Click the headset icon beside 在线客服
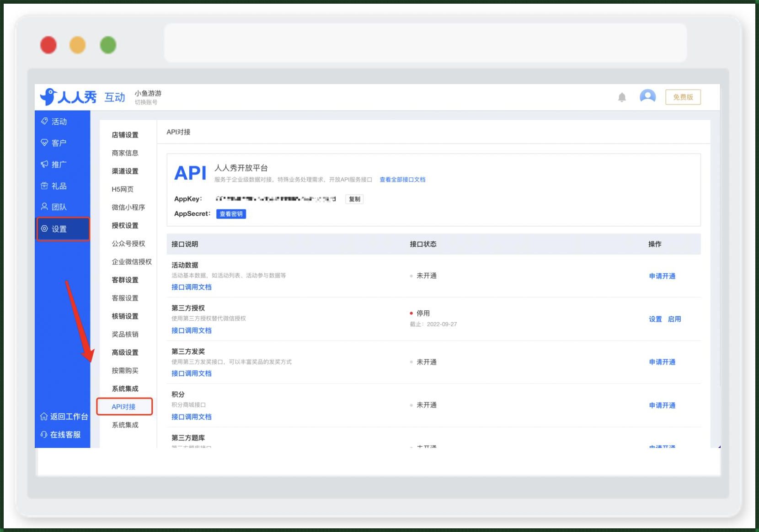Viewport: 759px width, 532px height. (x=44, y=435)
